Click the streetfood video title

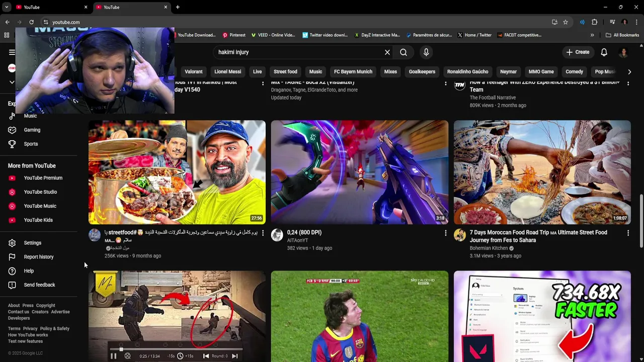point(181,236)
